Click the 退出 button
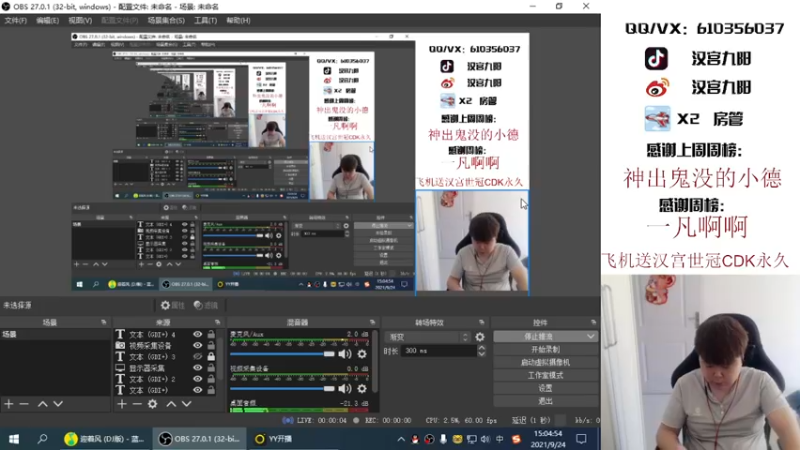The height and width of the screenshot is (450, 800). [x=545, y=401]
